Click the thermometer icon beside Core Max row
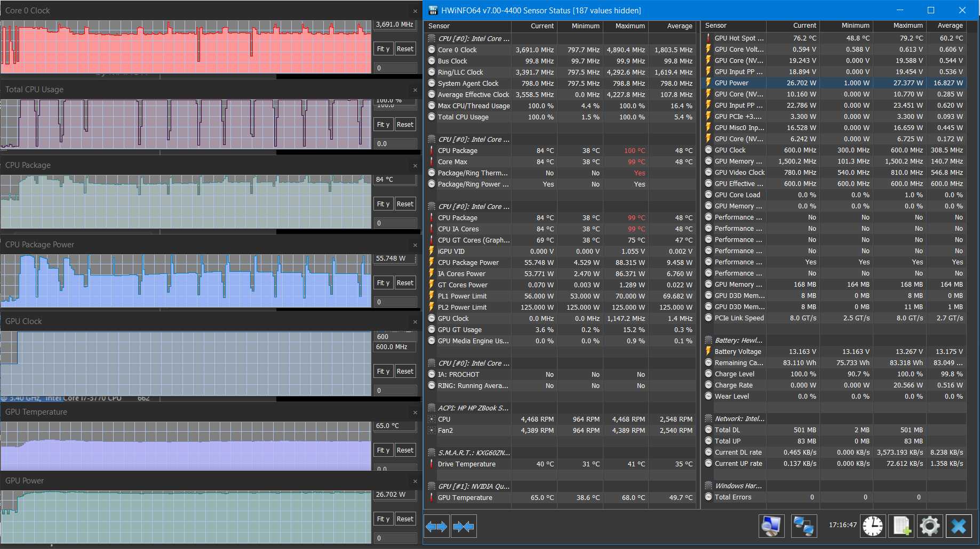Viewport: 980px width, 549px height. (x=432, y=162)
